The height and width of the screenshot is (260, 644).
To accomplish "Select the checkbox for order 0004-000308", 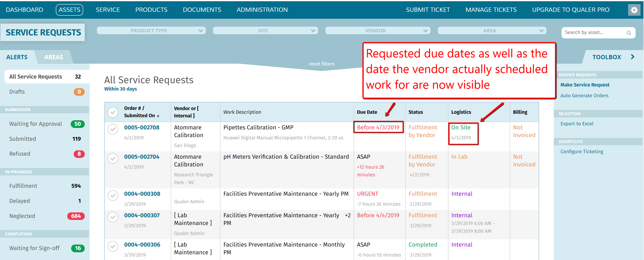I will [x=113, y=195].
